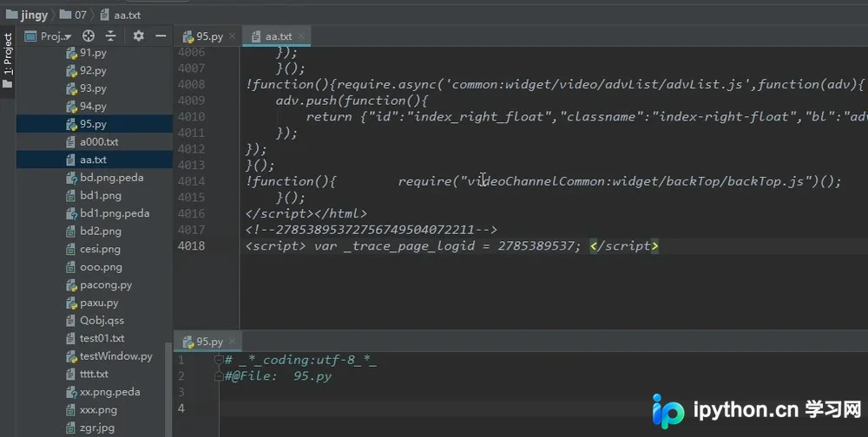
Task: Click the locate/scroll from source target icon
Action: pos(88,36)
